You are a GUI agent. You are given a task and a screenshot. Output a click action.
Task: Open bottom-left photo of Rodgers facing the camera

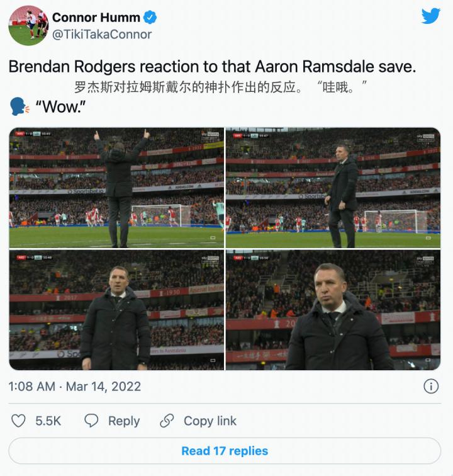tap(116, 310)
